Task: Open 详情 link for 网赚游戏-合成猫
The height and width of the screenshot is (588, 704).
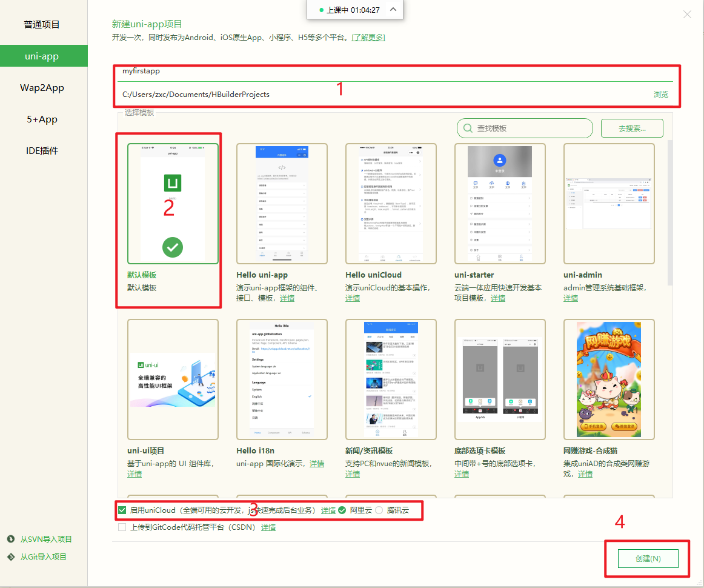Action: (585, 474)
